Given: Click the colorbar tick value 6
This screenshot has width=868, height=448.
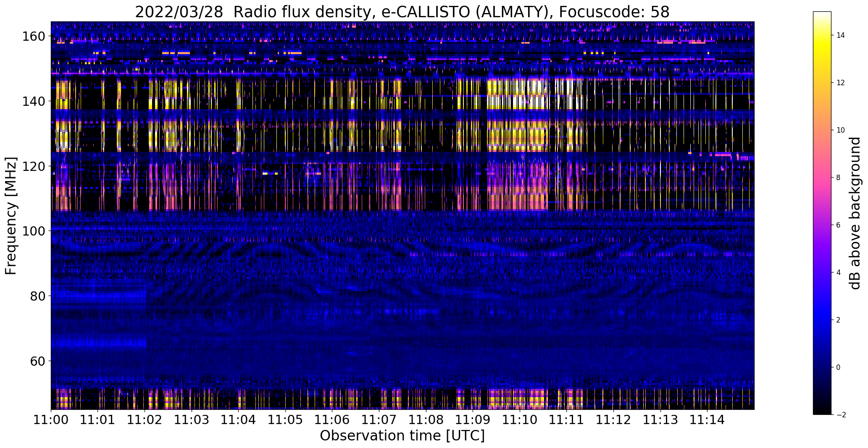Looking at the screenshot, I should click(x=838, y=225).
